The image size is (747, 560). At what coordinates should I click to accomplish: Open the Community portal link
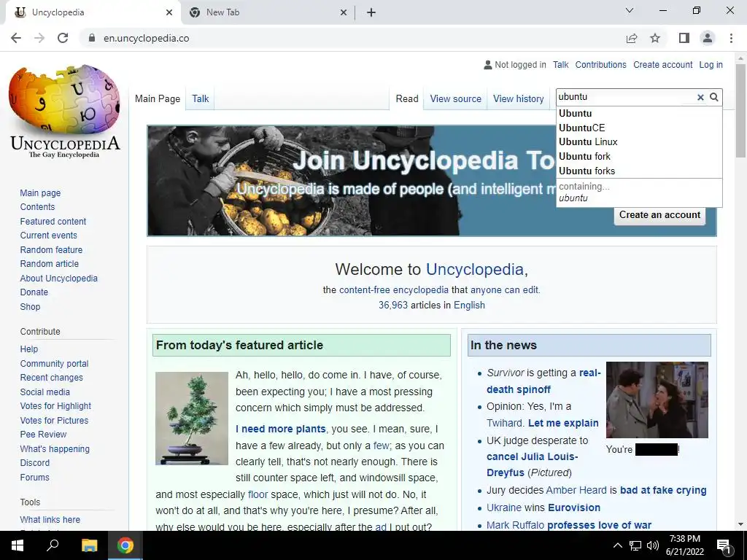coord(54,364)
